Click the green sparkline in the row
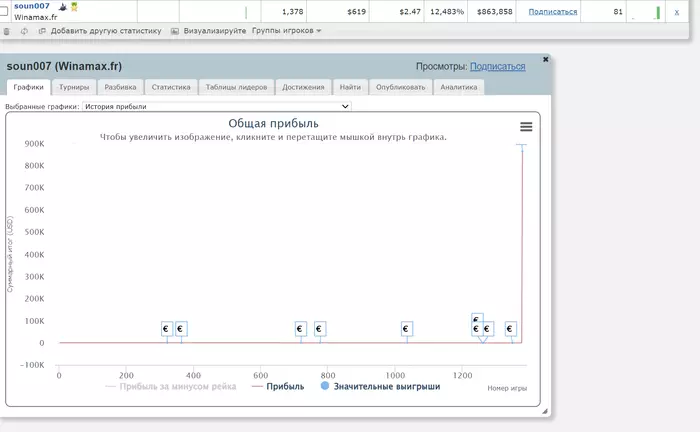Screen dimensions: 700x432 658,12
